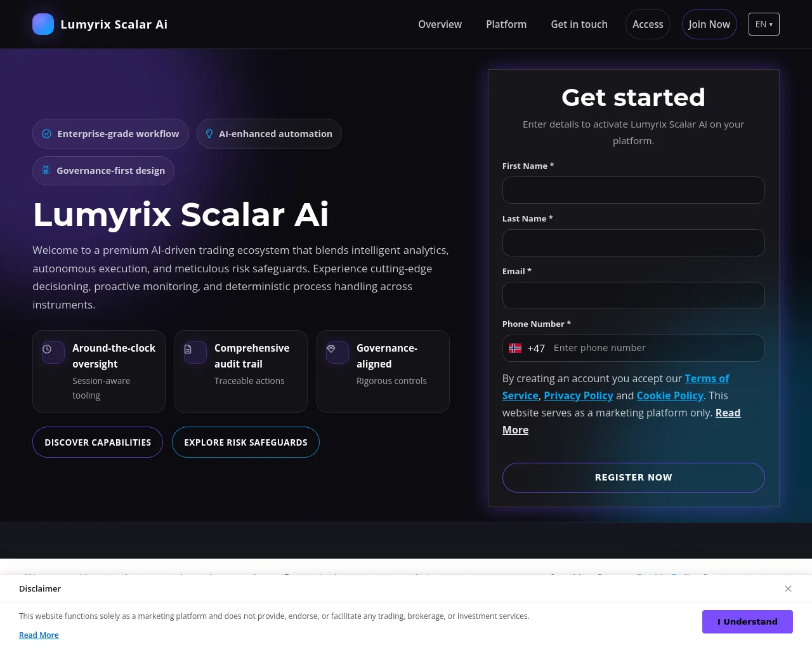
Task: Click the checkmark icon in Enterprise-grade workflow badge
Action: coord(46,134)
